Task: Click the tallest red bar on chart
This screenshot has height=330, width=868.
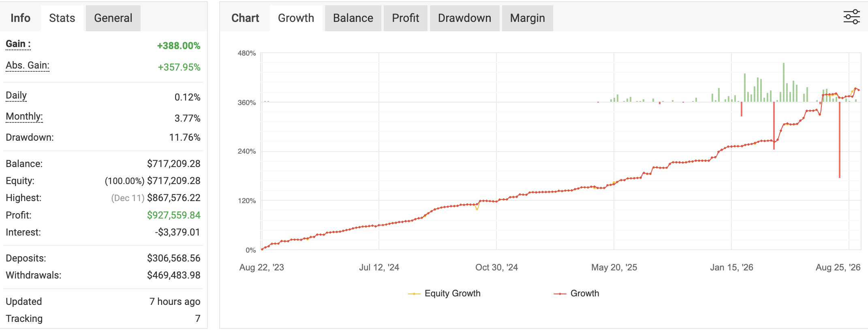Action: [839, 140]
